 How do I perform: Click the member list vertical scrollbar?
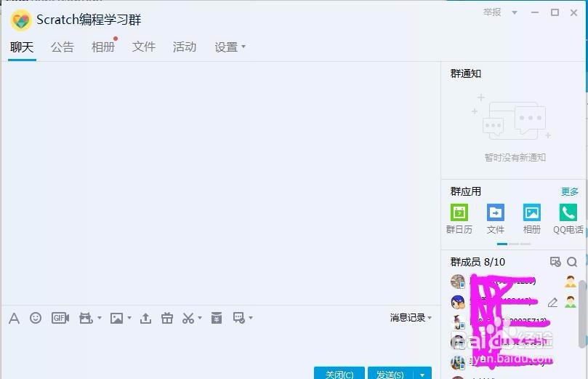point(582,314)
